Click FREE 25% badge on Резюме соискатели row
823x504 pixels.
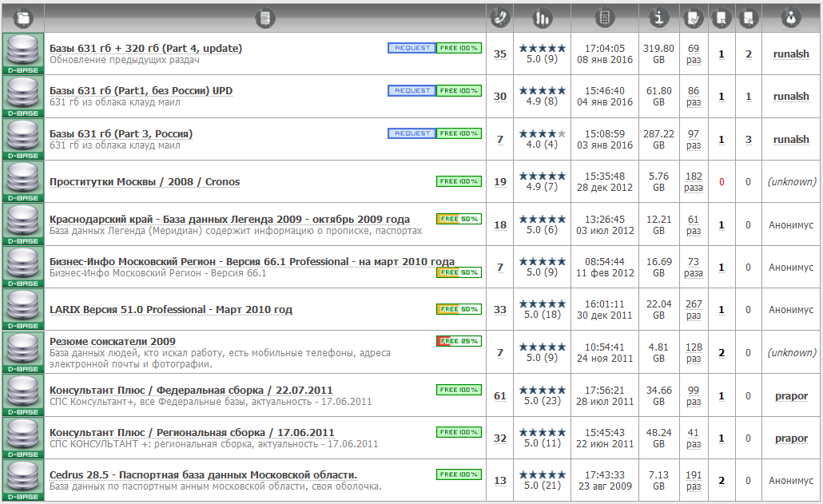[x=459, y=341]
